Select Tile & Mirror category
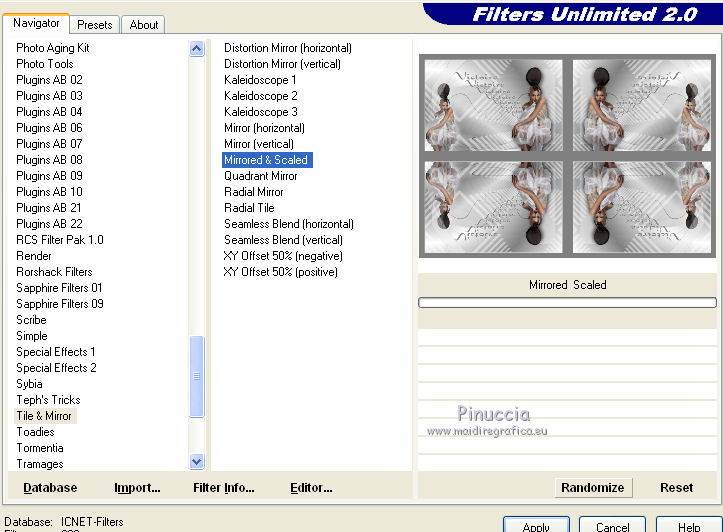 click(44, 416)
